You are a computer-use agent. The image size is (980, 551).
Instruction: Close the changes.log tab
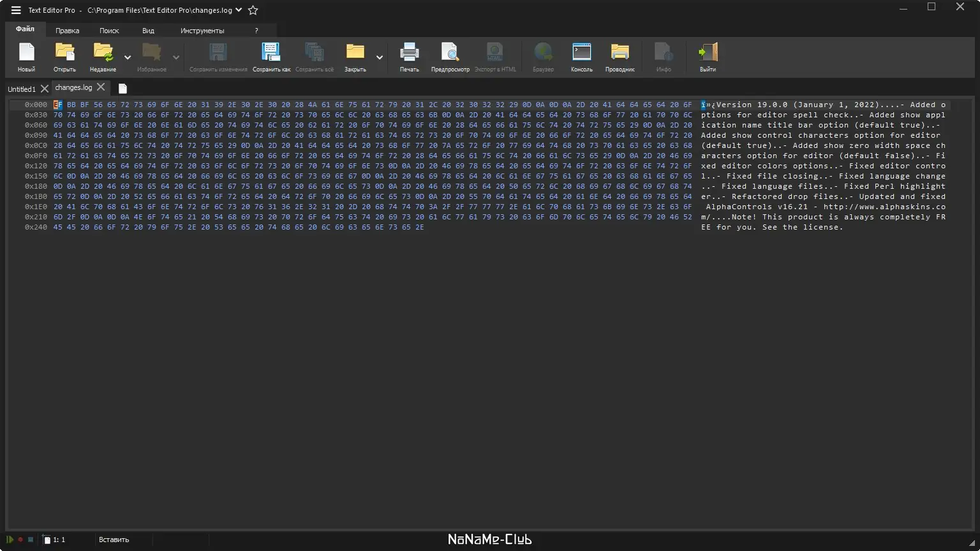tap(101, 87)
